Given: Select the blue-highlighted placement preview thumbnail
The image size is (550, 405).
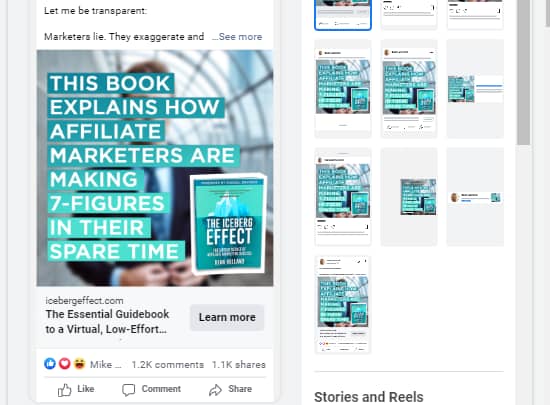Looking at the screenshot, I should point(343,15).
